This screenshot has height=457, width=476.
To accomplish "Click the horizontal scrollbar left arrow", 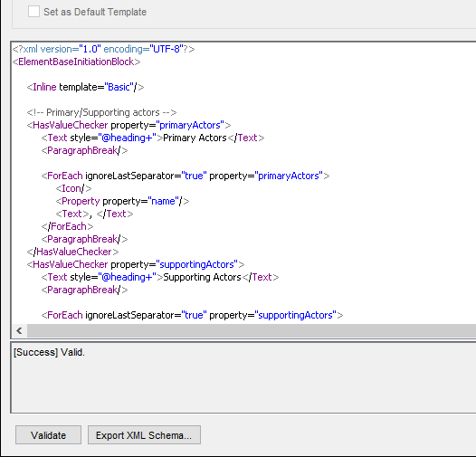I will coord(19,330).
